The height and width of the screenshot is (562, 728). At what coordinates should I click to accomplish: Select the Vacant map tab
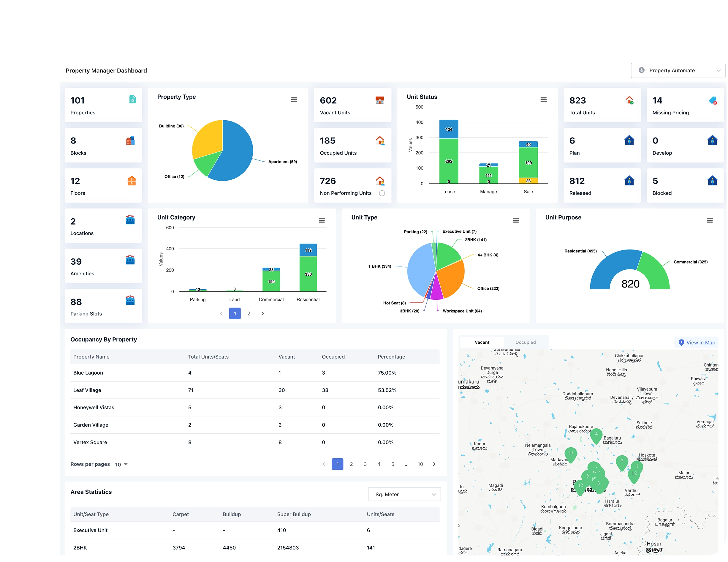(x=482, y=342)
